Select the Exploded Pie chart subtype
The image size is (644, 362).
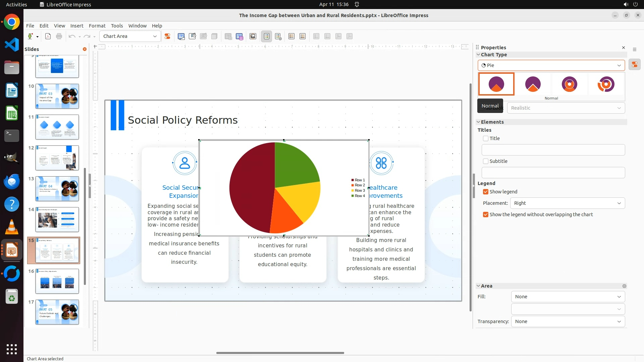[533, 84]
